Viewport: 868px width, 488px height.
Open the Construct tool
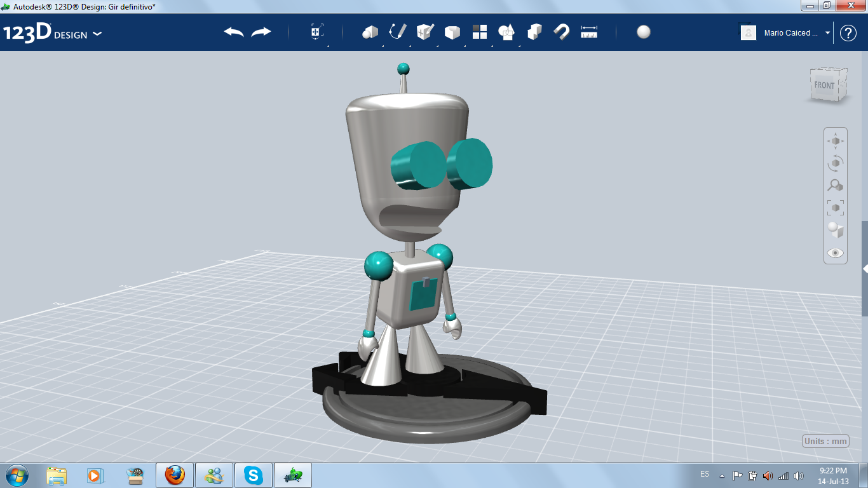point(424,32)
